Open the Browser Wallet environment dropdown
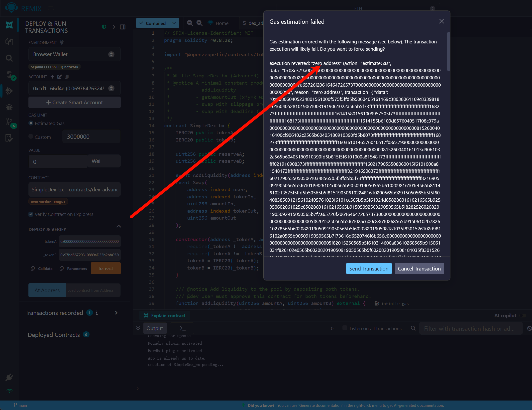Screen dimensions: 532x410 click(x=74, y=54)
